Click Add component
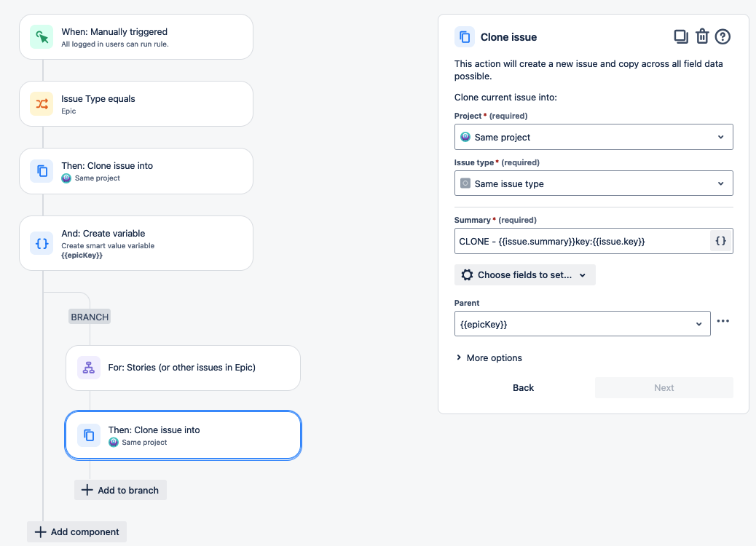The width and height of the screenshot is (756, 546). (x=76, y=531)
